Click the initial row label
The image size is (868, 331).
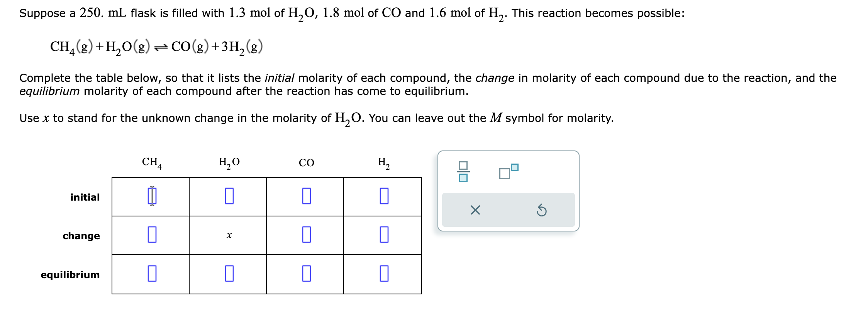[x=85, y=197]
